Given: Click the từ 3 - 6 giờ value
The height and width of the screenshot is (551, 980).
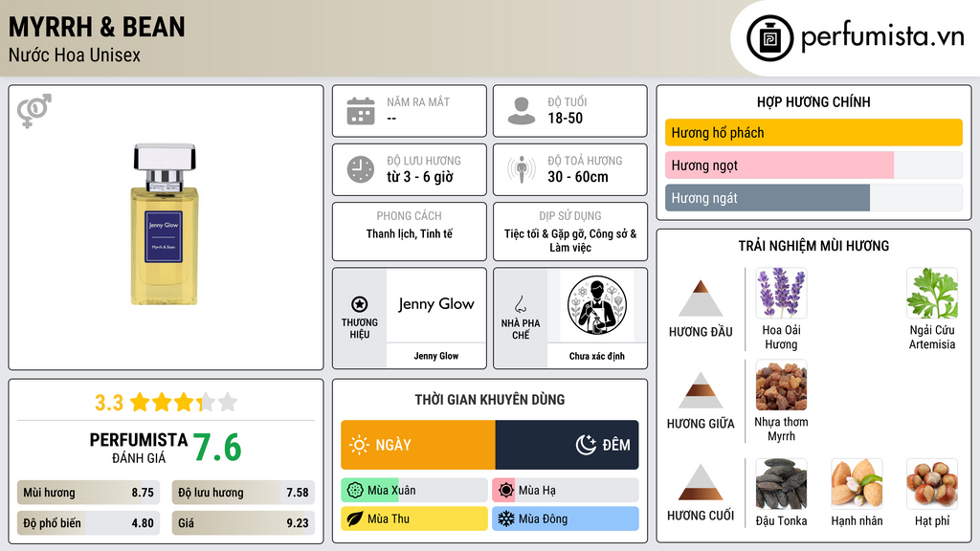Looking at the screenshot, I should click(x=420, y=177).
